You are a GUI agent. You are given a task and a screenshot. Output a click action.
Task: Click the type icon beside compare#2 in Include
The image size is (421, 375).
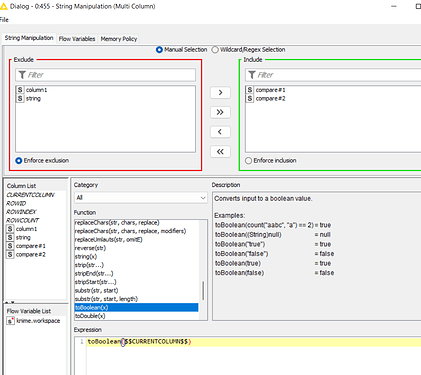(250, 98)
